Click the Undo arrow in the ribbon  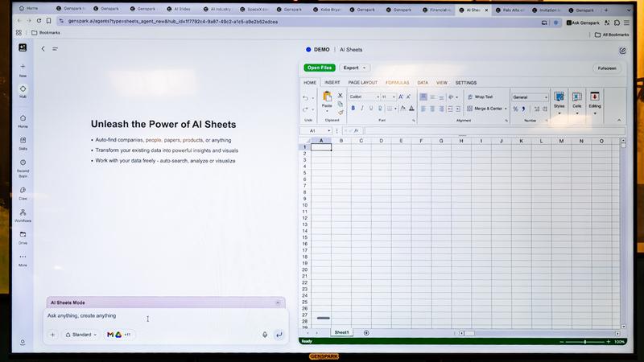tap(306, 98)
